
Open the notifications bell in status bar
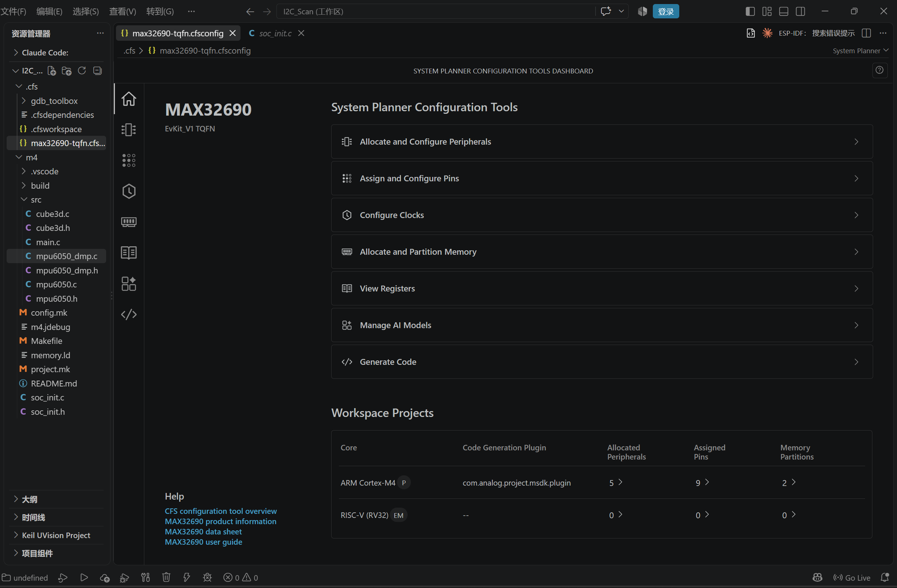point(885,577)
